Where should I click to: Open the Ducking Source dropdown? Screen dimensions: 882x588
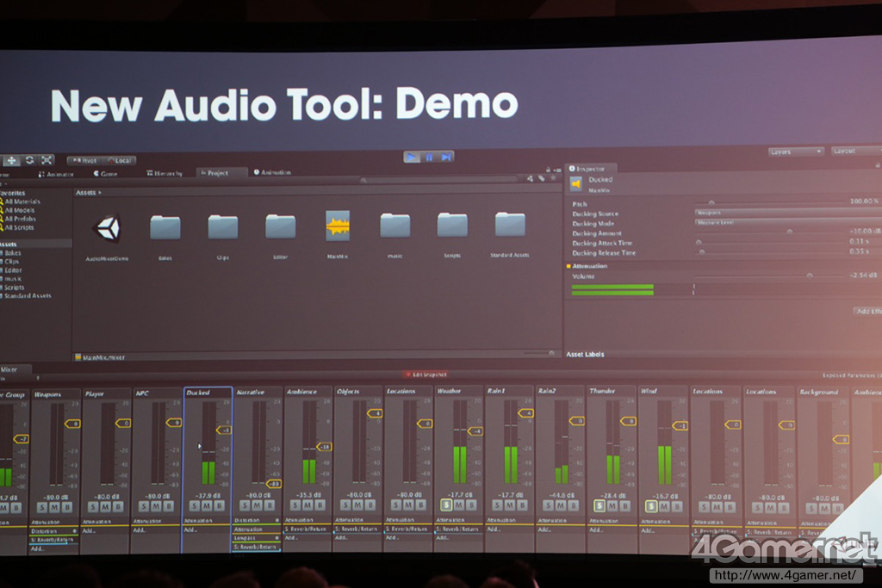click(788, 213)
